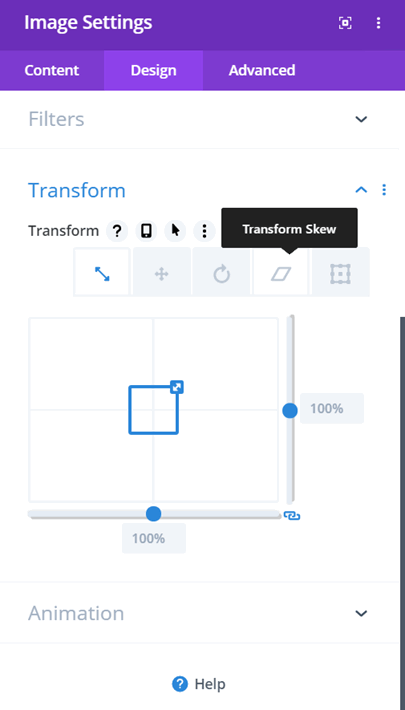
Task: Open Transform option's three-dot menu
Action: point(204,231)
